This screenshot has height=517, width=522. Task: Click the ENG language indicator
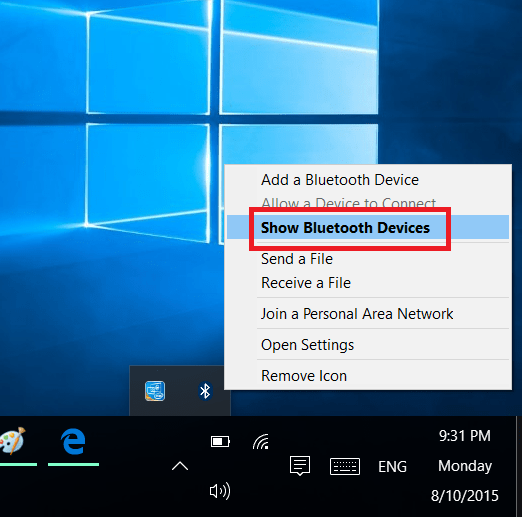(x=392, y=466)
